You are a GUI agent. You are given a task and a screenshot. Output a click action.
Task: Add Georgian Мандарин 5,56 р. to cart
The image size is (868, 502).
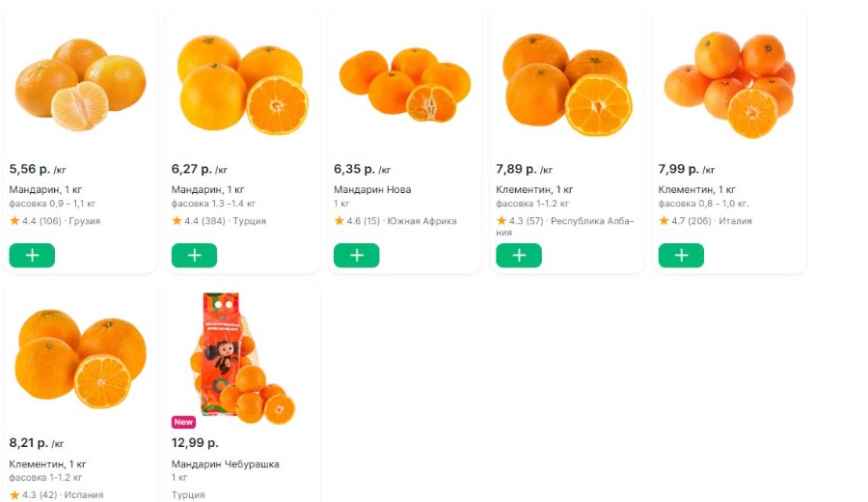[x=32, y=256]
